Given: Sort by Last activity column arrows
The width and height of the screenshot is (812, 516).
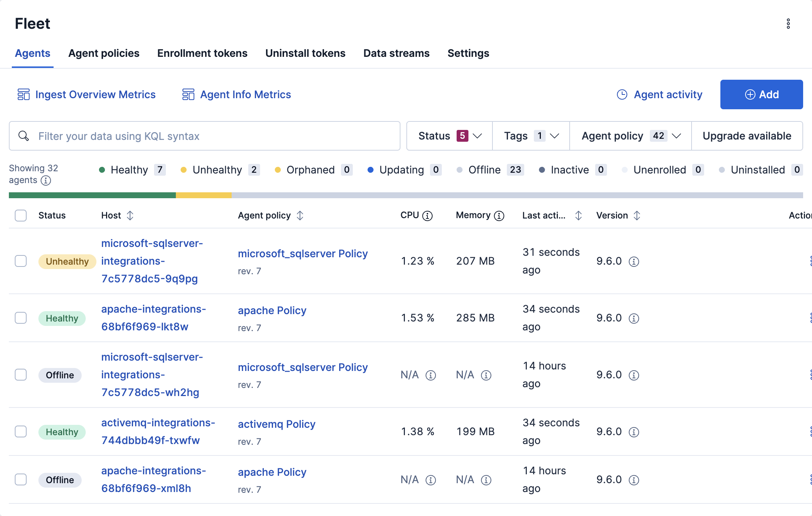Looking at the screenshot, I should [x=579, y=215].
